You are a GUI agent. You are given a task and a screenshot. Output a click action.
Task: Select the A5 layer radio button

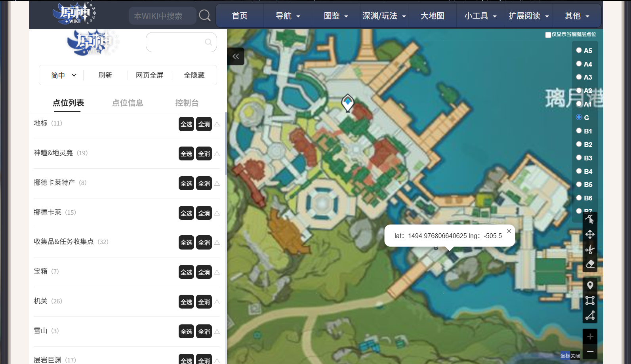point(579,50)
